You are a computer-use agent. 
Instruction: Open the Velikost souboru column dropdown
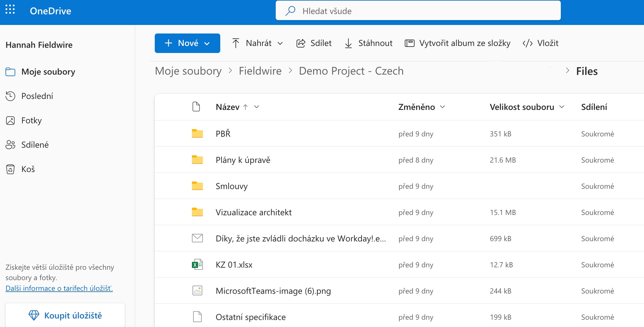tap(562, 107)
